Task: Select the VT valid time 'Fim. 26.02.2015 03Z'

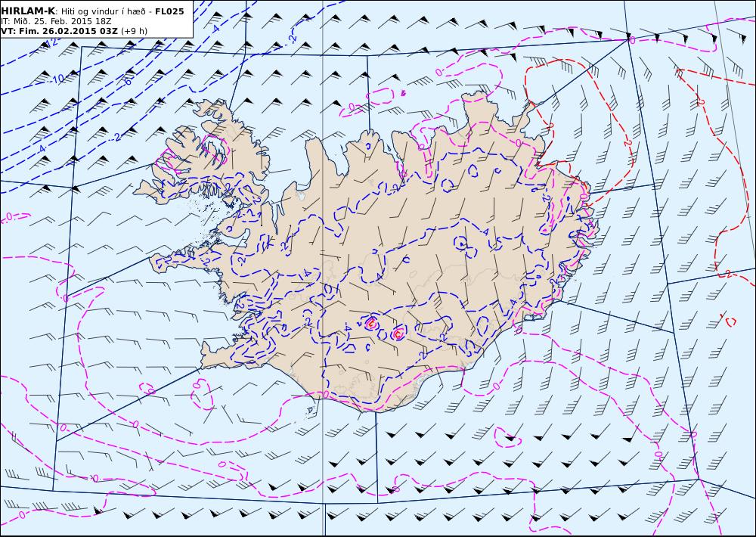Action: 59,31
